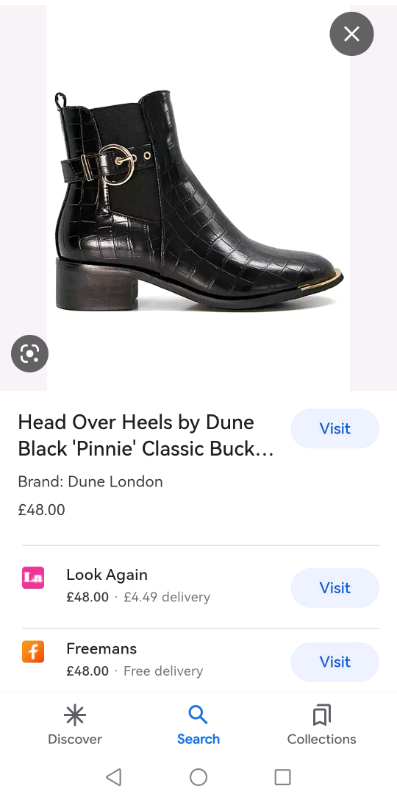The image size is (397, 800).
Task: Select the Search tab label
Action: click(x=198, y=739)
